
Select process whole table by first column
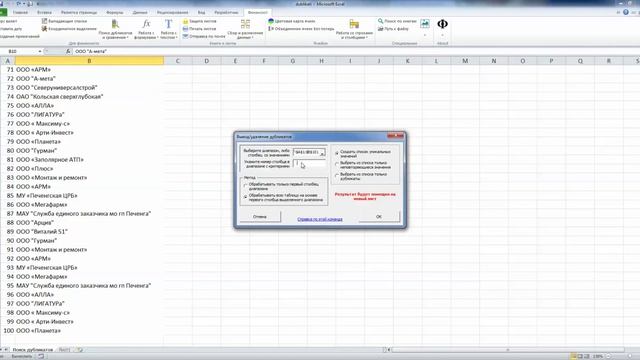click(x=245, y=197)
